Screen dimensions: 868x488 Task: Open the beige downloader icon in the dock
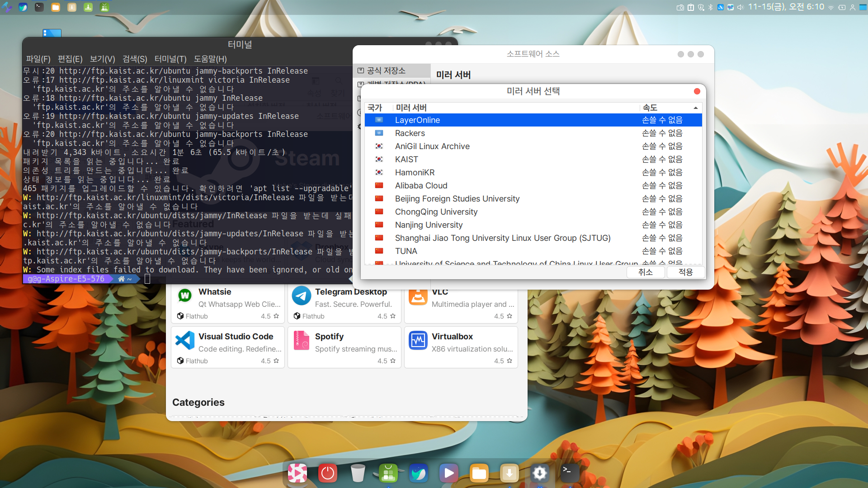(509, 473)
